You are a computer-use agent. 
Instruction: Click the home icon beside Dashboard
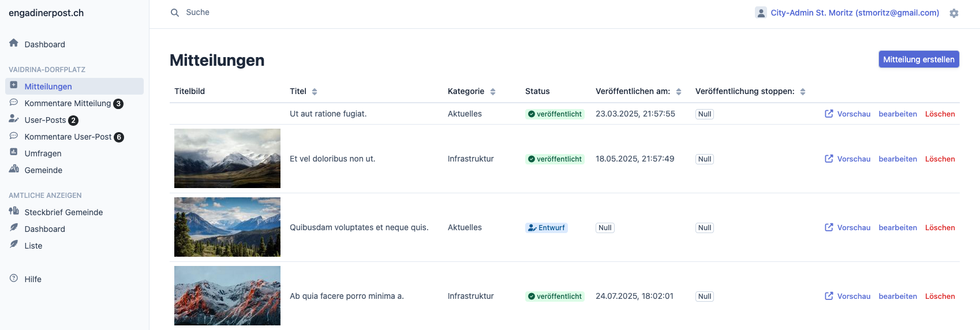point(14,43)
